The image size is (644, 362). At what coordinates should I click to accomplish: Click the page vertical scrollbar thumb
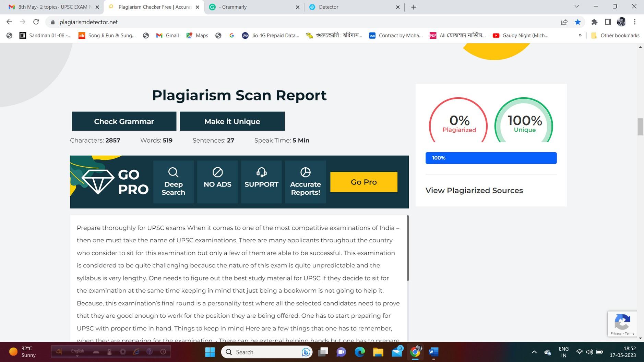click(x=640, y=127)
